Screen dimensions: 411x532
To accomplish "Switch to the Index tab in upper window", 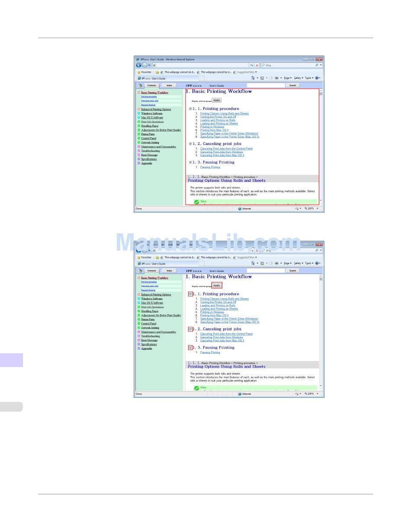I will [169, 85].
